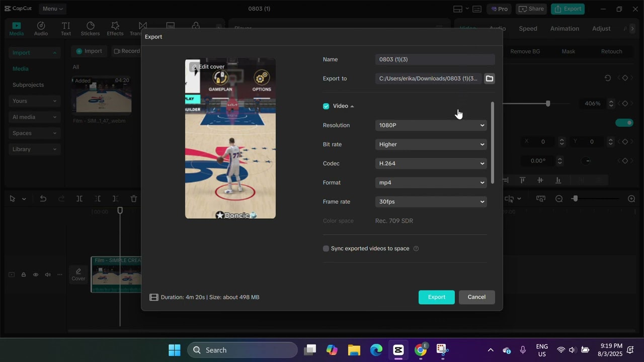This screenshot has width=644, height=362.
Task: Click the Split clip icon in the timeline toolbar
Action: 79,199
